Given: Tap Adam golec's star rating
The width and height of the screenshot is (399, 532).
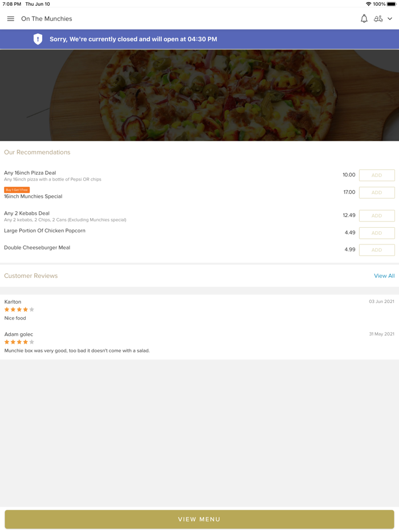Looking at the screenshot, I should point(19,342).
